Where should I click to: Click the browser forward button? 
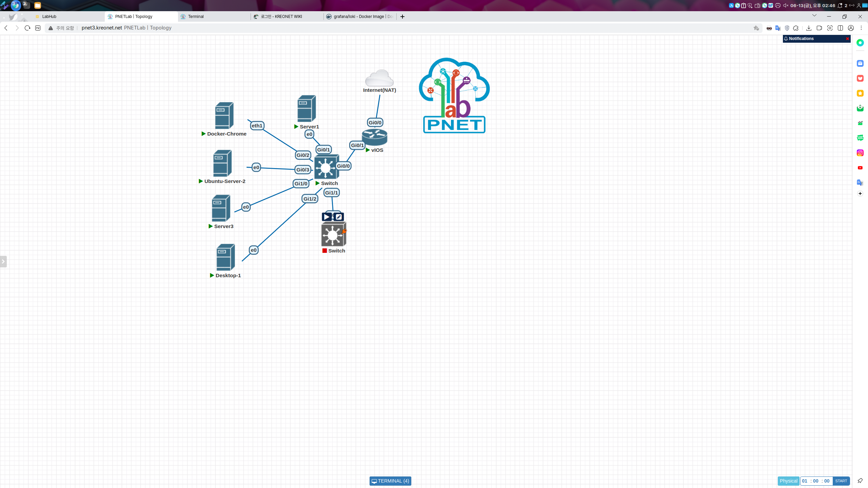[17, 28]
